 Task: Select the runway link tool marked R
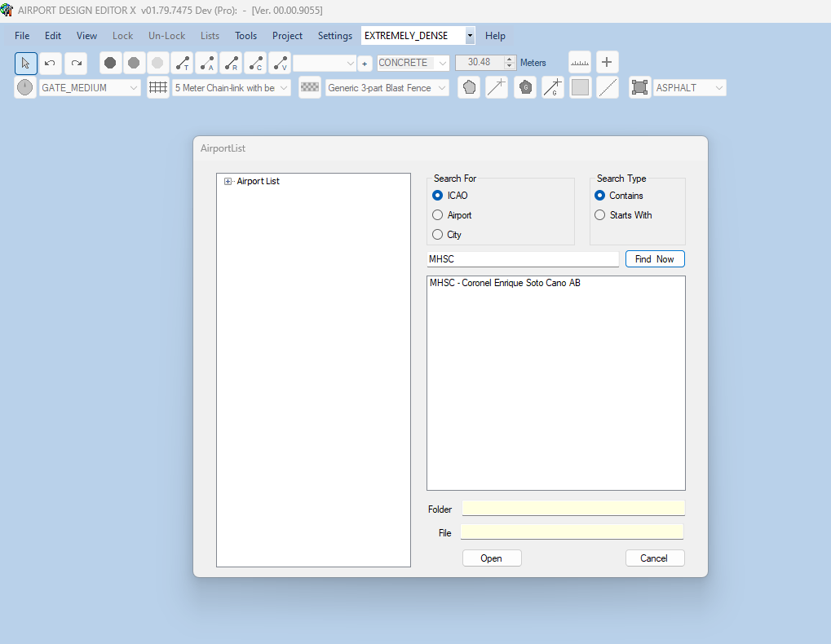coord(232,63)
